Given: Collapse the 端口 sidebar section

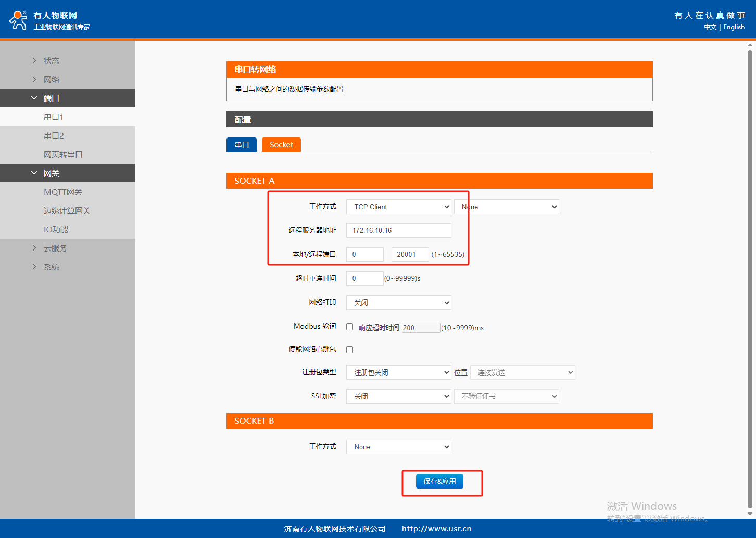Looking at the screenshot, I should 51,98.
